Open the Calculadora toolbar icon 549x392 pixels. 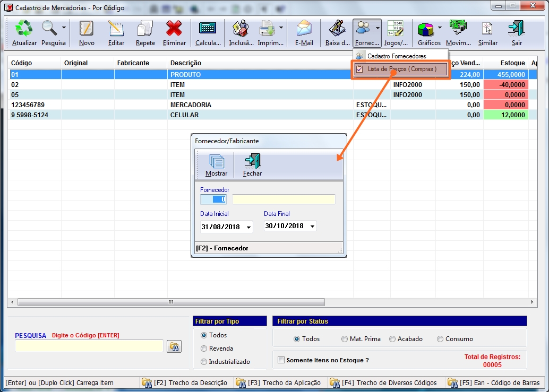(x=207, y=29)
